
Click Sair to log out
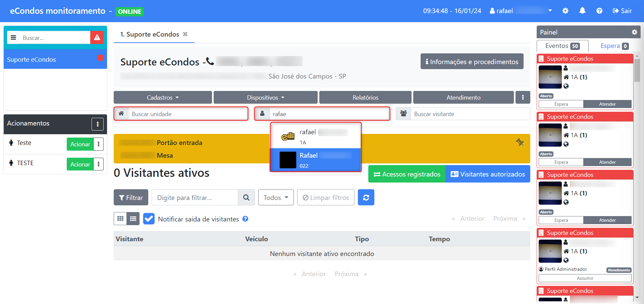coord(622,11)
